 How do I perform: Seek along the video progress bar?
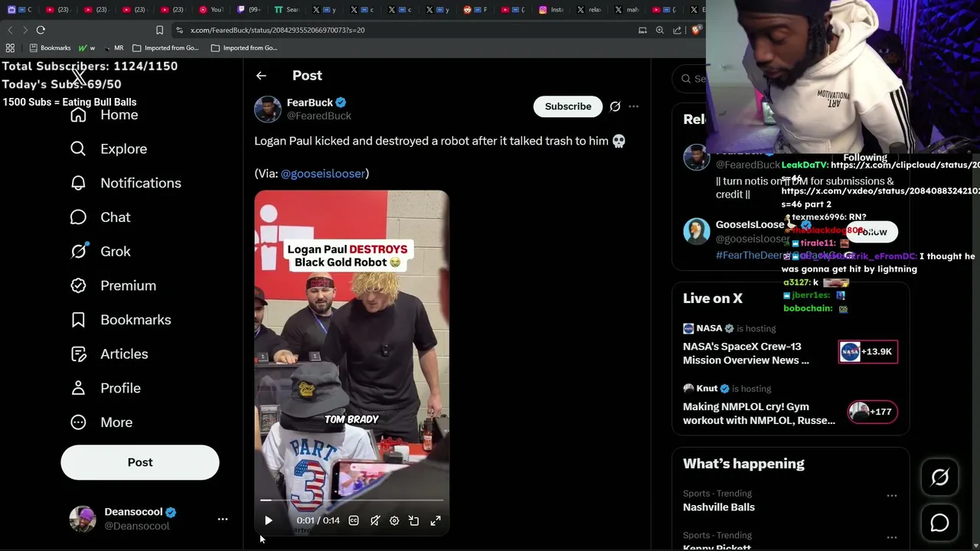351,500
